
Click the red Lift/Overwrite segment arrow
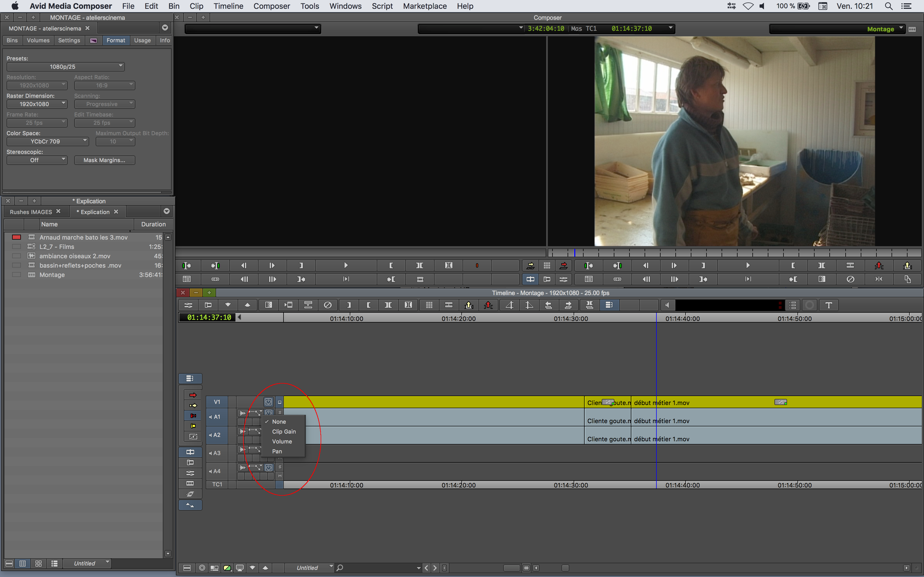coord(193,395)
